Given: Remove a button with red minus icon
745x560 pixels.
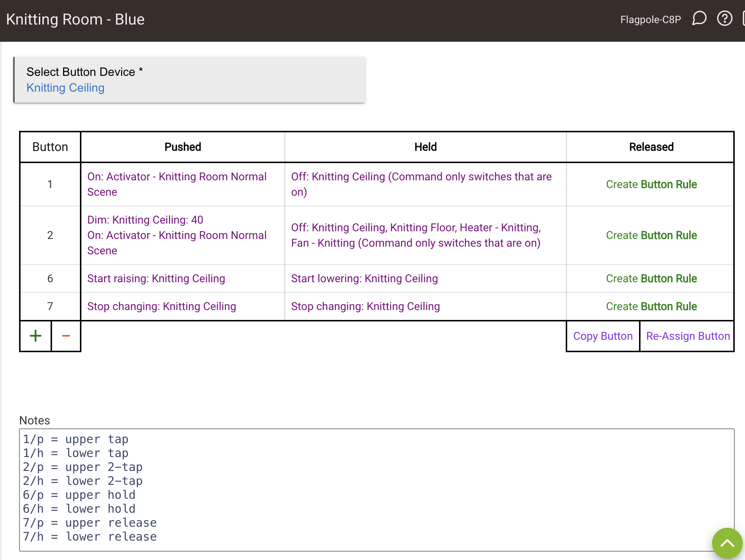Looking at the screenshot, I should click(66, 336).
